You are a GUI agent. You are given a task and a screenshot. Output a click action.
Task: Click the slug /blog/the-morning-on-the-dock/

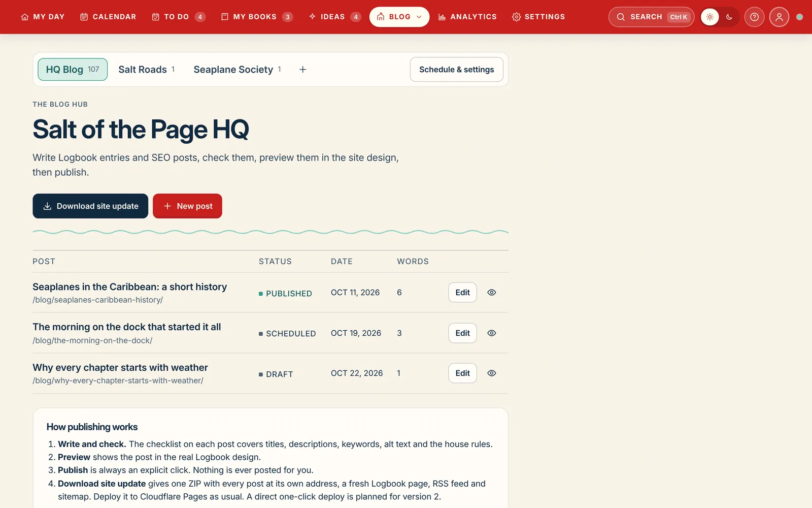[92, 341]
